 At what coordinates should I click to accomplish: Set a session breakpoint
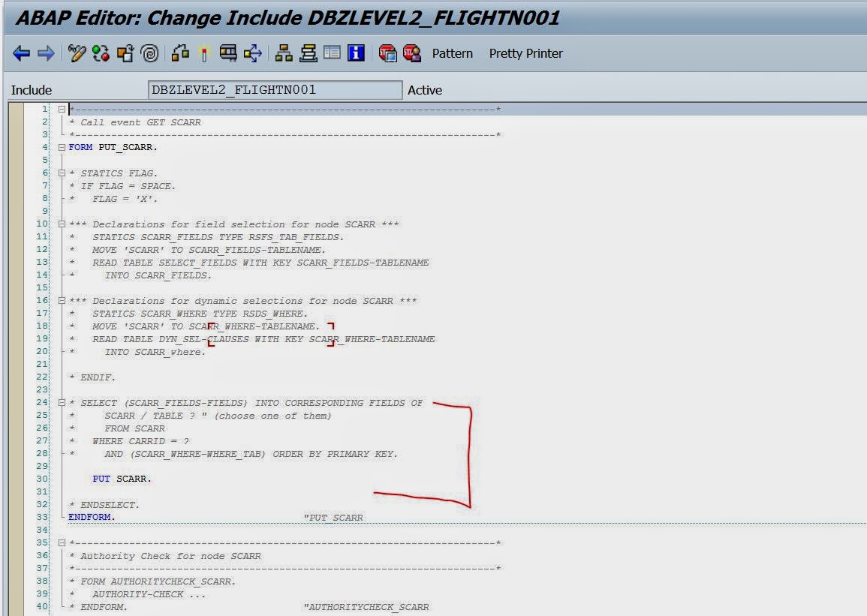(388, 53)
